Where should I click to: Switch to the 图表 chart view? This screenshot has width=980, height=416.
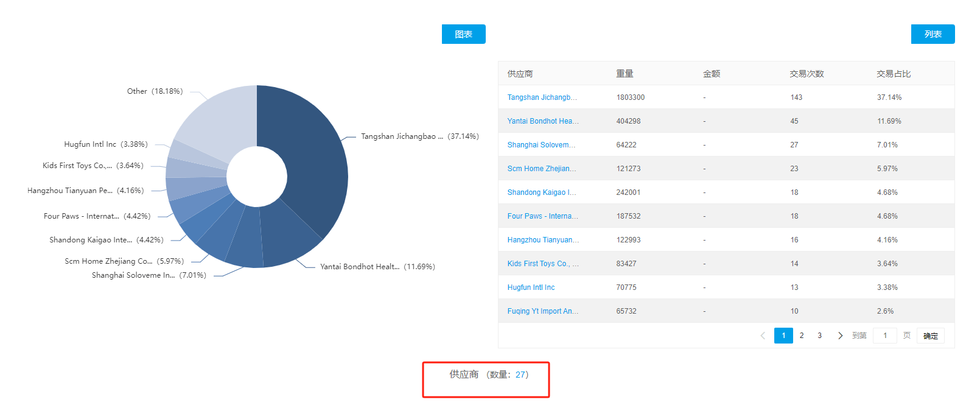click(x=463, y=34)
